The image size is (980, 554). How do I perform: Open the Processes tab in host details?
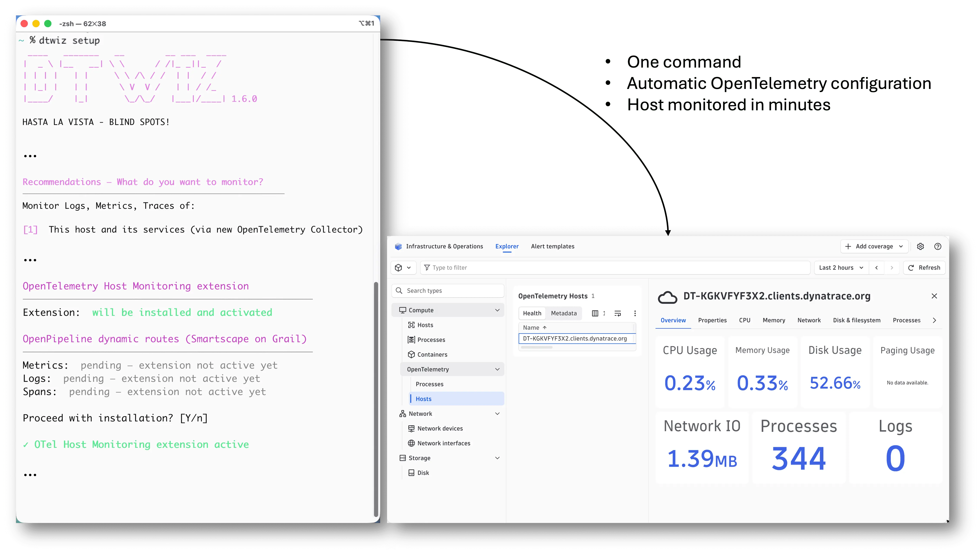click(906, 320)
